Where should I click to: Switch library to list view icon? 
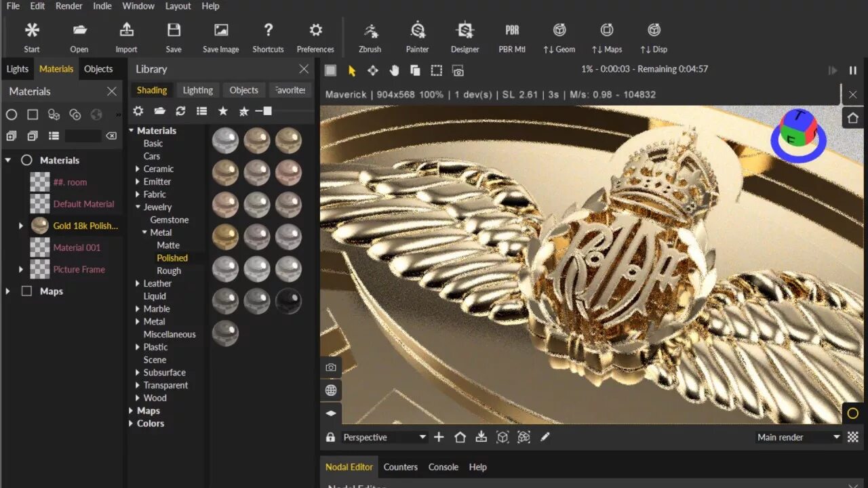coord(201,111)
